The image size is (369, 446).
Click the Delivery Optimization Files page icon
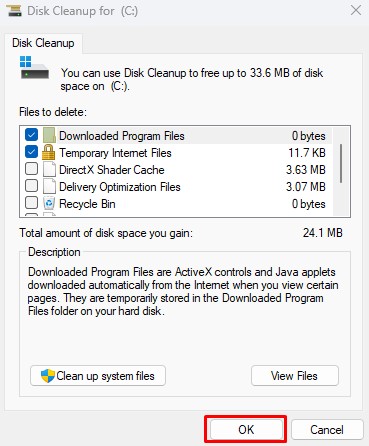49,186
